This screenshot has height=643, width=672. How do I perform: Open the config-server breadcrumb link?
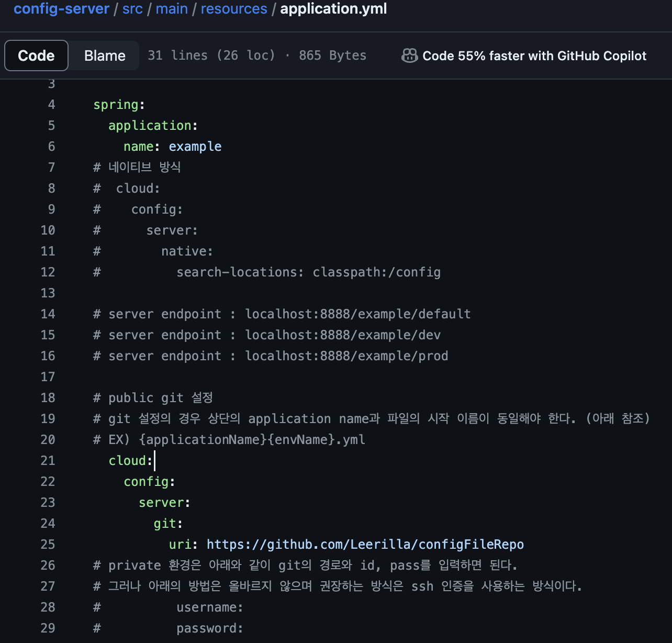61,9
